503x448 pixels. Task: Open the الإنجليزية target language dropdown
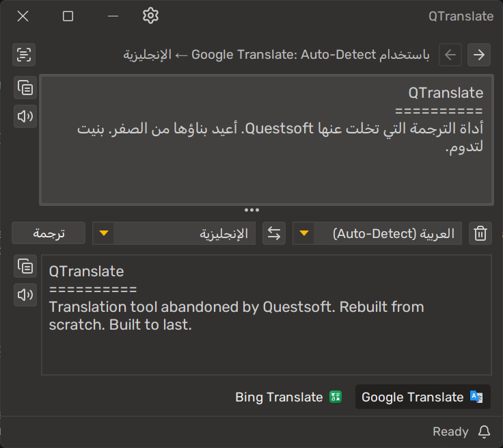(x=174, y=233)
